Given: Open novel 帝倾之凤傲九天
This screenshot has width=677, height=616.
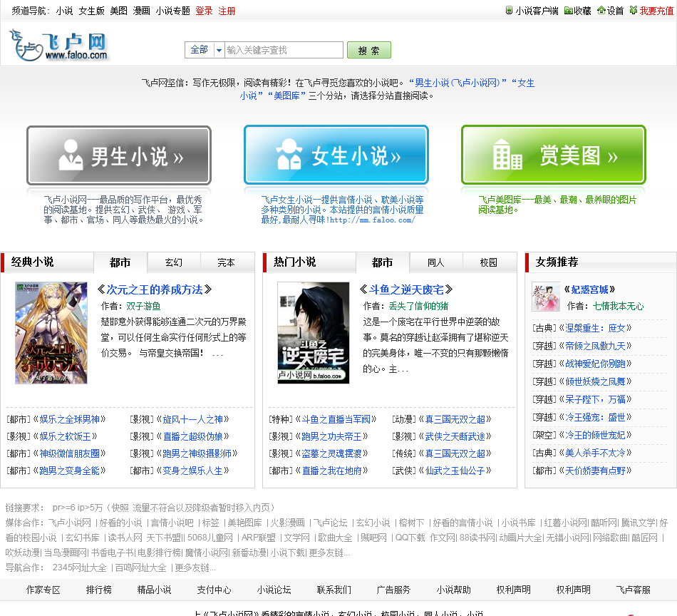Looking at the screenshot, I should point(595,346).
